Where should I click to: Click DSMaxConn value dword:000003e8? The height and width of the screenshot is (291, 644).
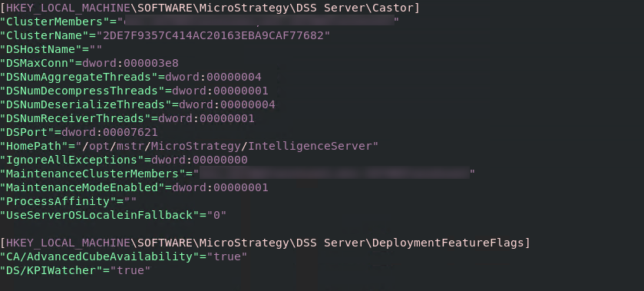(x=130, y=63)
